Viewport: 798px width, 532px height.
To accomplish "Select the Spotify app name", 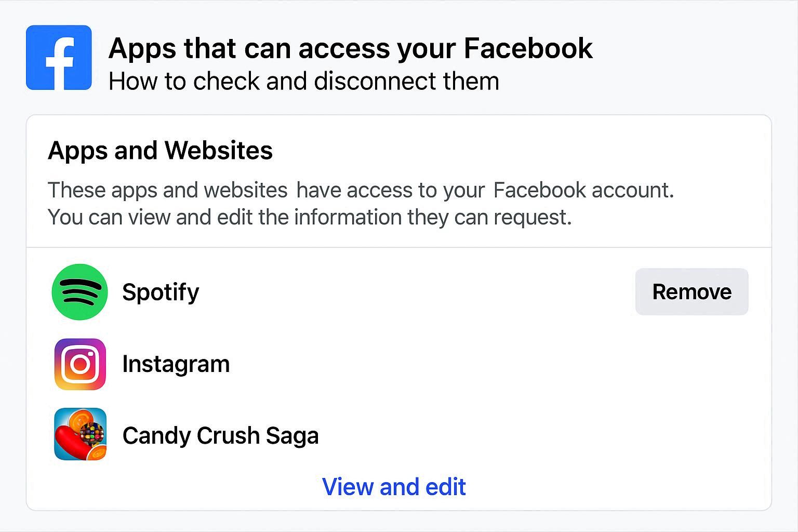I will pyautogui.click(x=161, y=292).
